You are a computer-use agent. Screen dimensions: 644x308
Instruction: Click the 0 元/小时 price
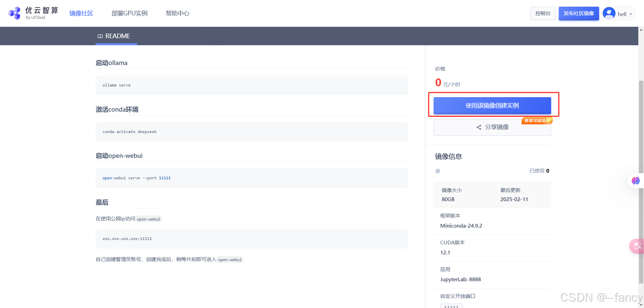(448, 82)
